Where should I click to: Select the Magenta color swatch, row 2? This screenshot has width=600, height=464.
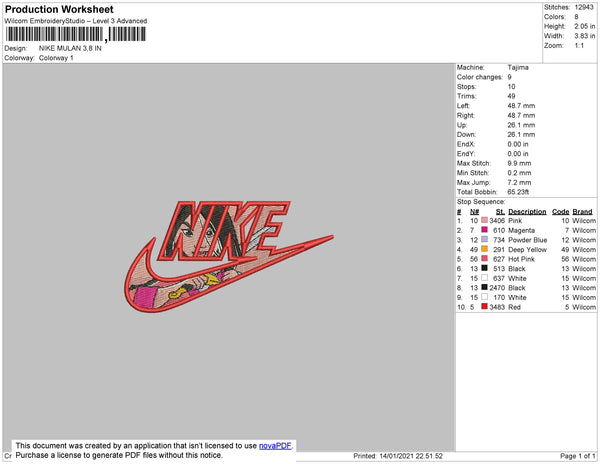(x=484, y=230)
